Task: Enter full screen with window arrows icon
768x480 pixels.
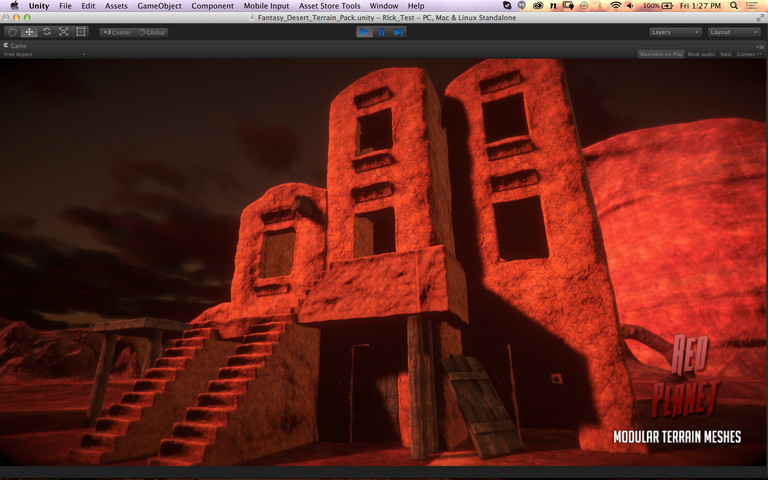Action: point(760,18)
